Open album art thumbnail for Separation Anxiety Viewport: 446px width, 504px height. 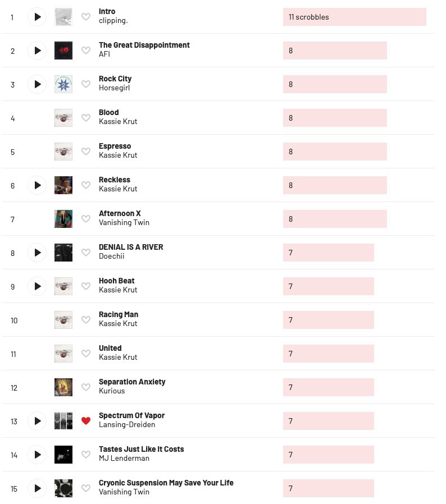click(63, 387)
